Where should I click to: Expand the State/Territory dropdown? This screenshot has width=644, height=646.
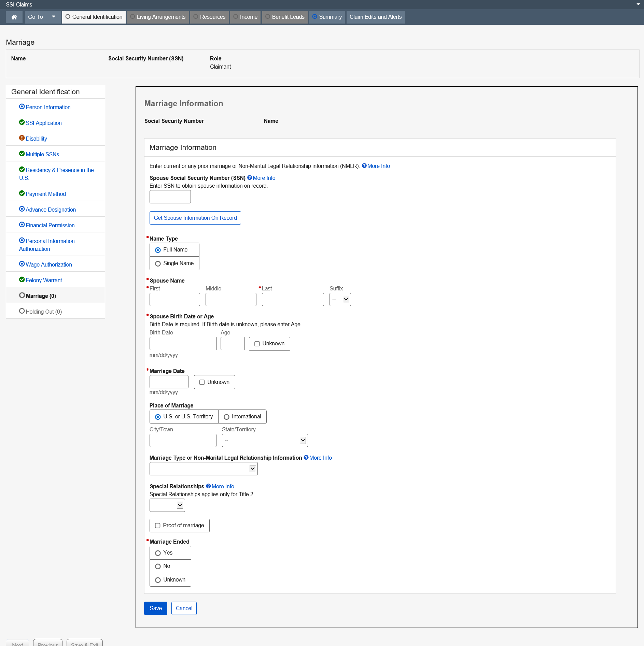point(265,441)
